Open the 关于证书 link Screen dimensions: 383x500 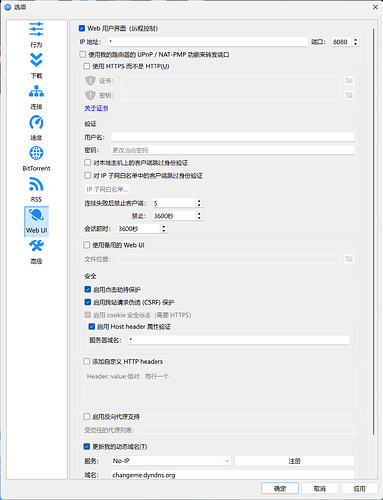coord(96,108)
